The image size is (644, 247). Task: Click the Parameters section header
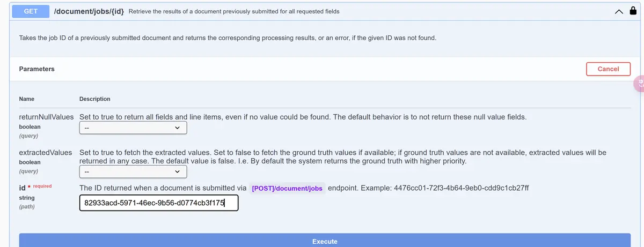(36, 69)
